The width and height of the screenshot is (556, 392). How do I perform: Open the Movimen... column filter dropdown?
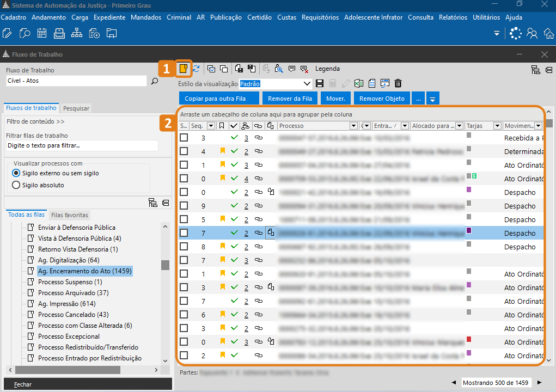point(539,126)
